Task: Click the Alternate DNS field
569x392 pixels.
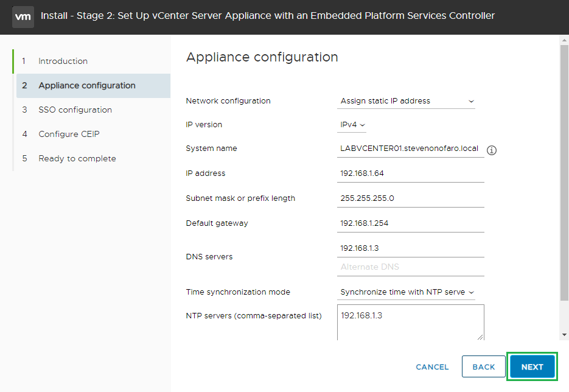Action: (x=410, y=267)
